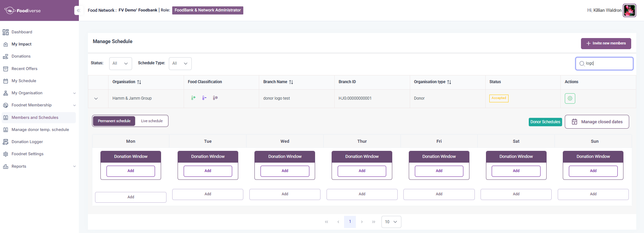Click the Foodnet Settings gear icon
The image size is (644, 233).
[6, 154]
